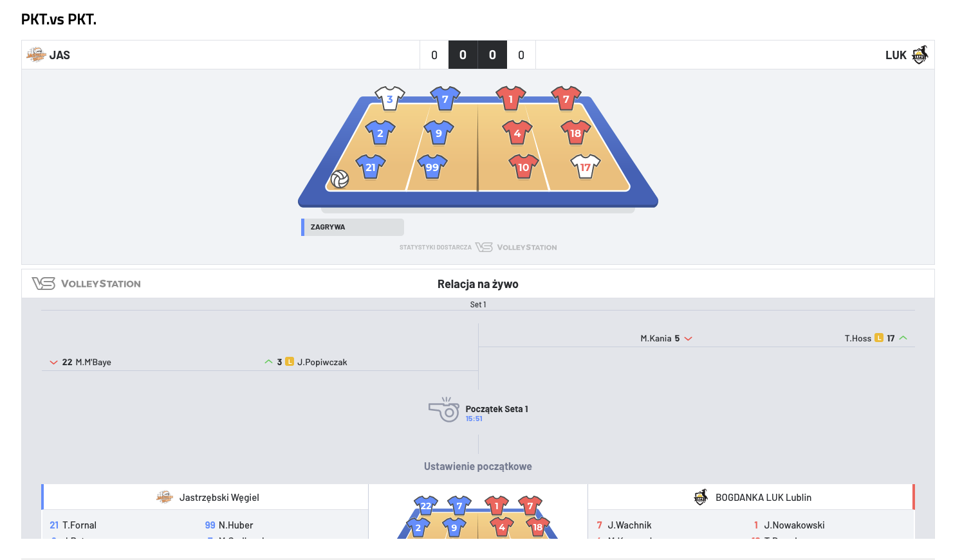The height and width of the screenshot is (560, 980).
Task: Click the ZAGRYWA serve indicator bar
Action: point(353,227)
